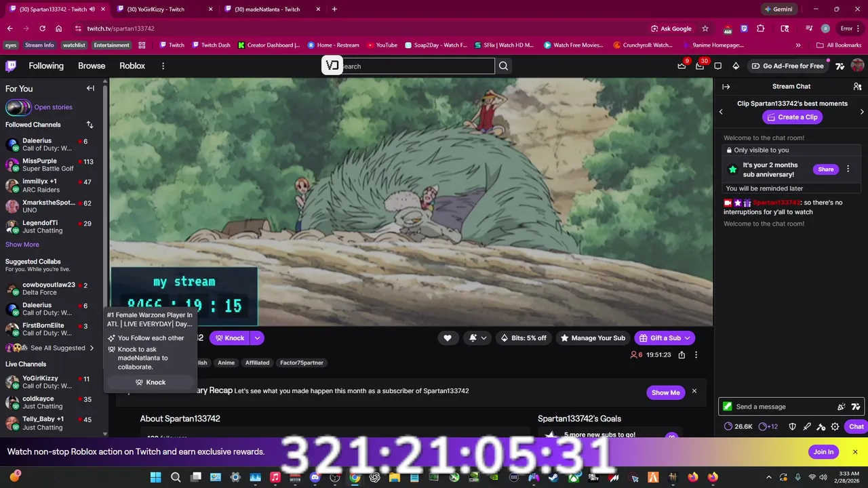Viewport: 868px width, 488px height.
Task: Close the Roblox rewards banner
Action: pyautogui.click(x=855, y=452)
